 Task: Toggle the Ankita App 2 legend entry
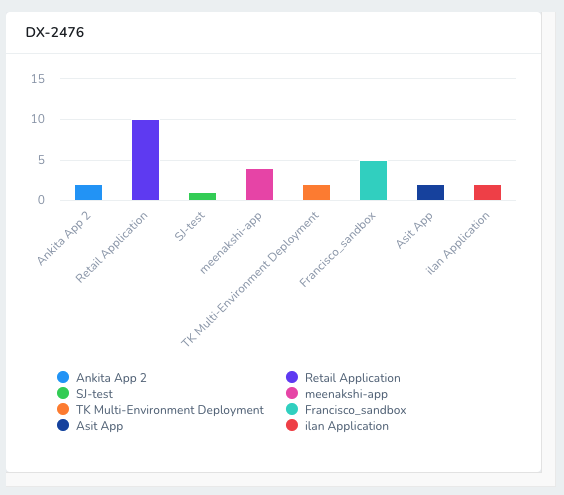(x=102, y=378)
